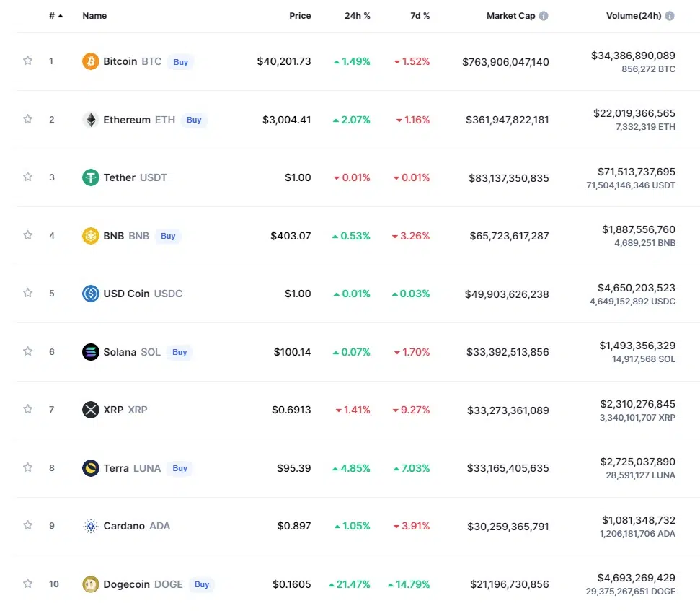
Task: Click the Bitcoin logo icon
Action: 90,61
